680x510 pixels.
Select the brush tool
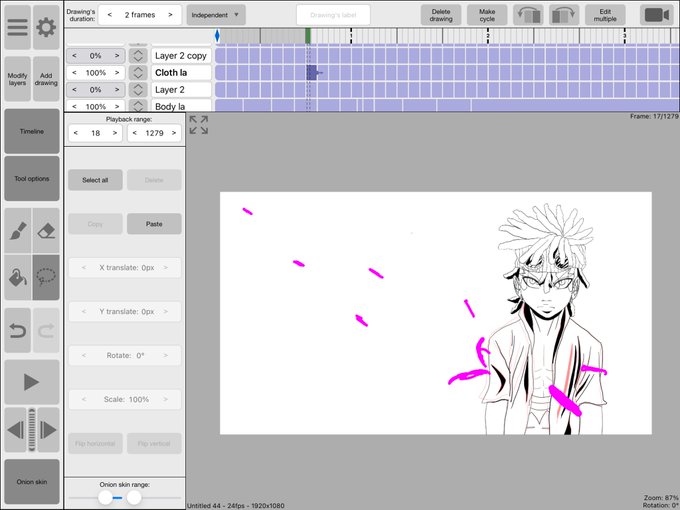pos(17,230)
